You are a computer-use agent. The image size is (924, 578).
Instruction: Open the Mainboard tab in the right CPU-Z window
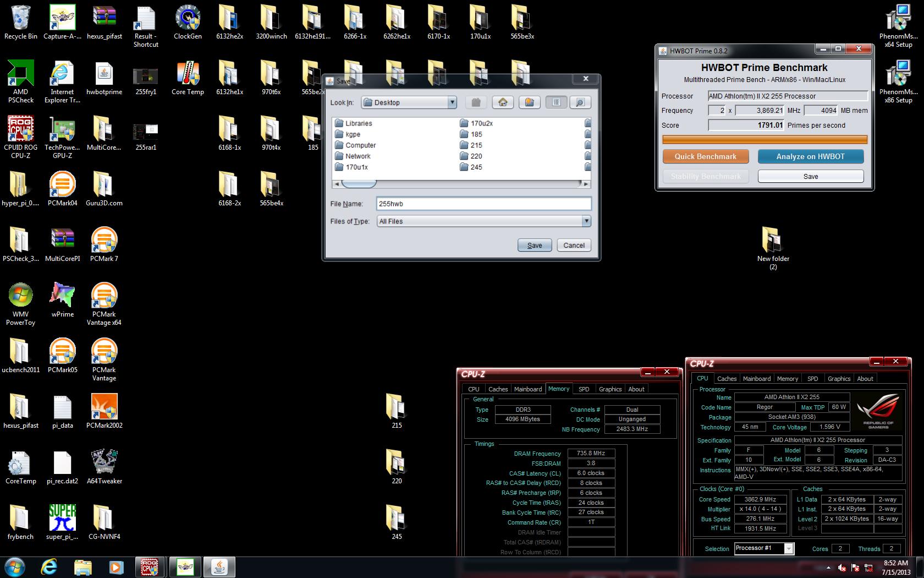(756, 379)
